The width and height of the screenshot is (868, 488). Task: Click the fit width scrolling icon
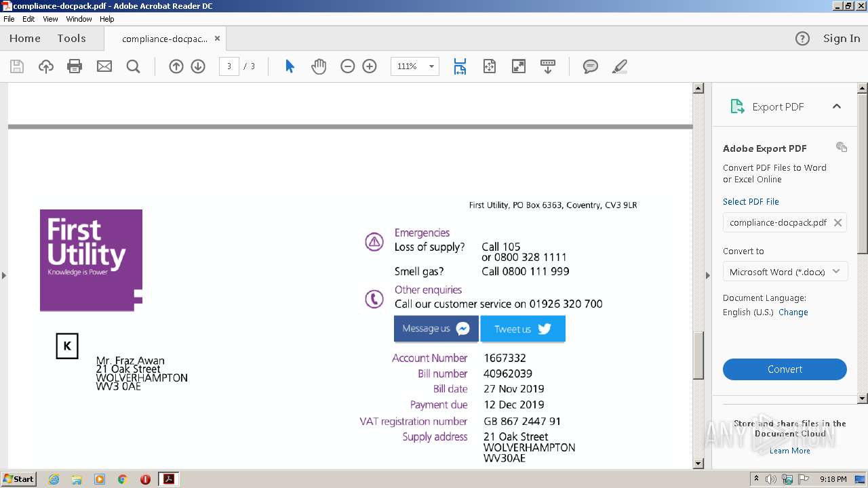click(x=460, y=66)
